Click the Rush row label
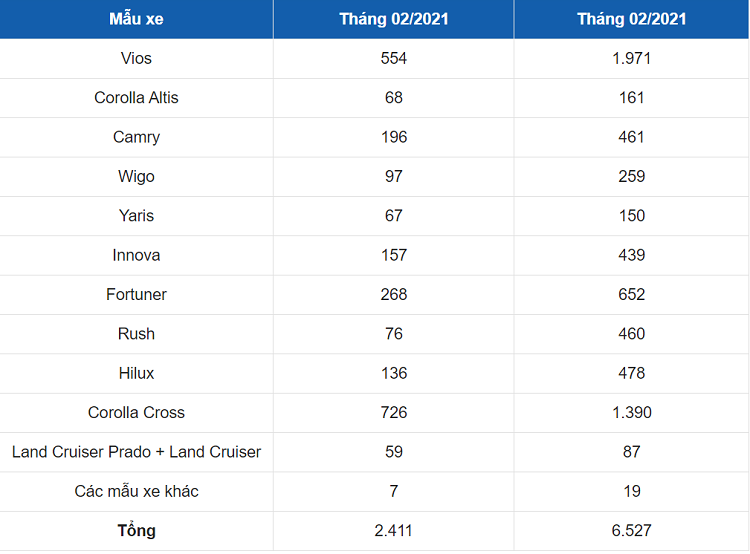 [x=136, y=334]
